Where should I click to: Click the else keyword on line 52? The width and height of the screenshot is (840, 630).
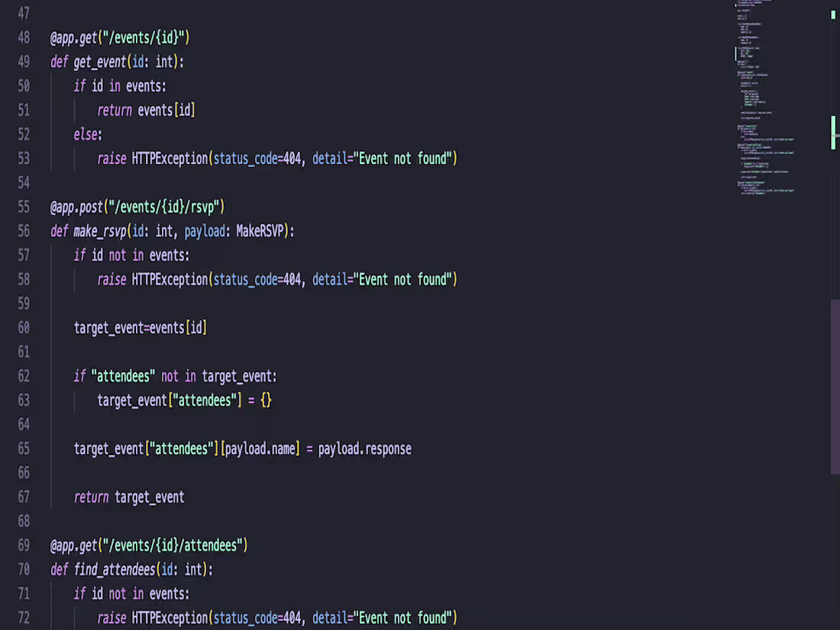pos(86,134)
